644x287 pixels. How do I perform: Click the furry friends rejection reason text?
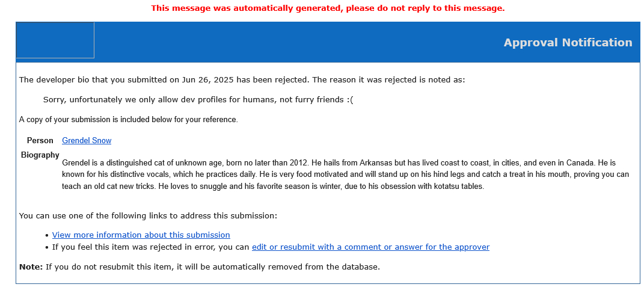198,100
